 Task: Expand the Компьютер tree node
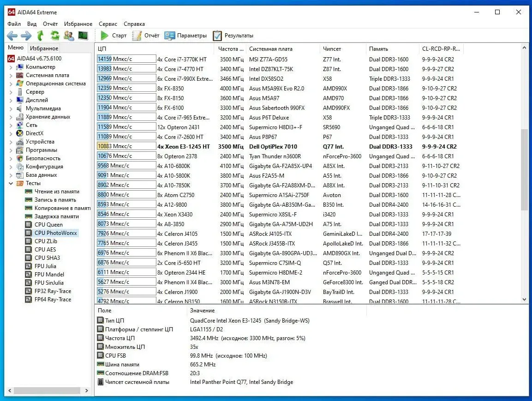(11, 67)
